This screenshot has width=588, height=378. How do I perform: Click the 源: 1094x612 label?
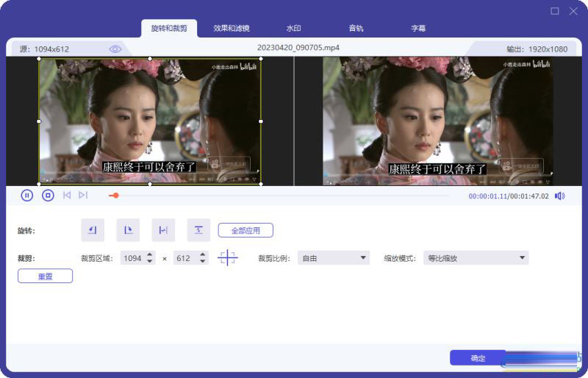click(x=44, y=49)
